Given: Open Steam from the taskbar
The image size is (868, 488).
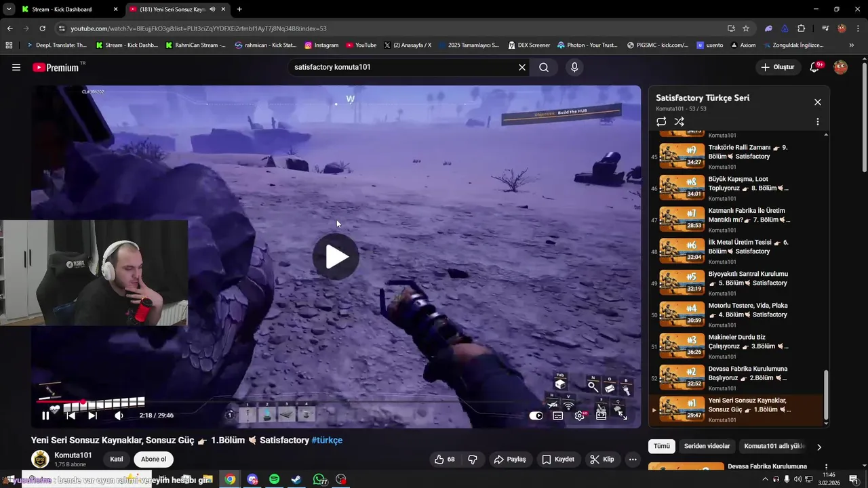Looking at the screenshot, I should tap(296, 479).
